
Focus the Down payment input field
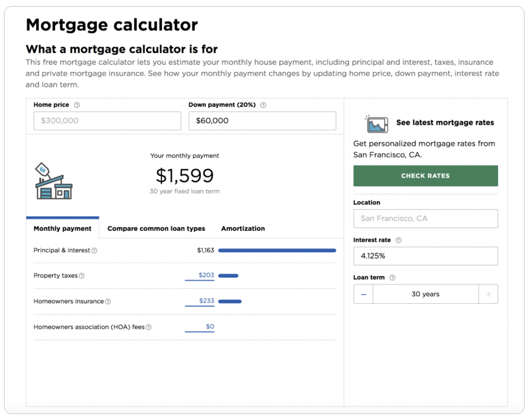tap(262, 121)
